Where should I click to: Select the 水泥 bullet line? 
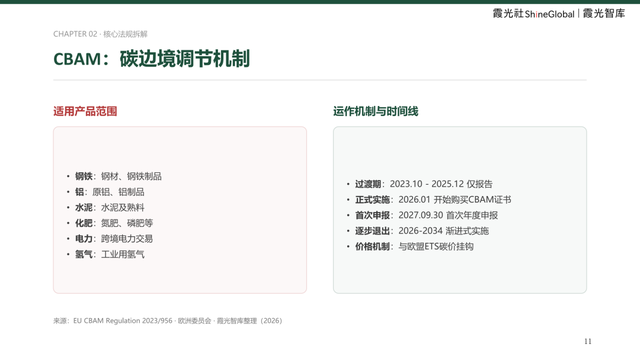point(105,207)
